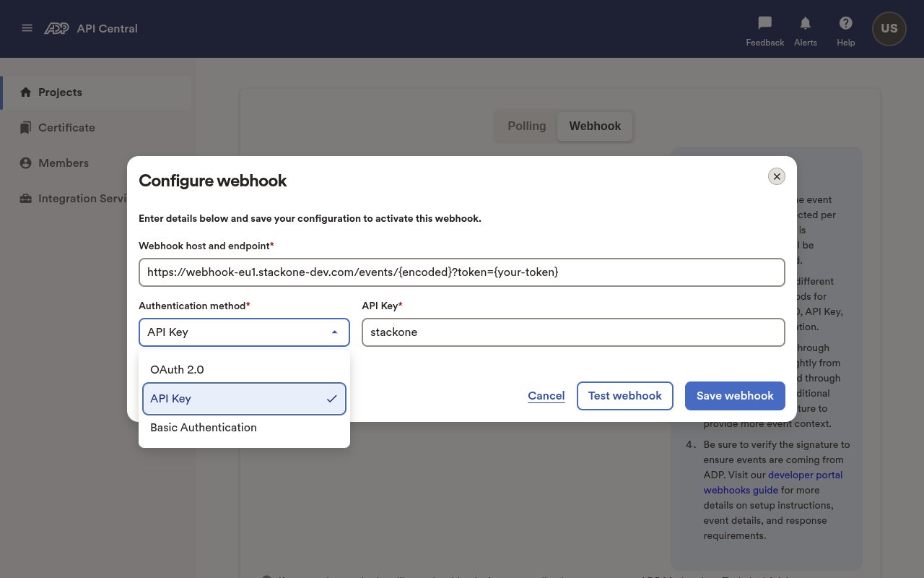Collapse the Authentication method dropdown arrow
This screenshot has width=924, height=578.
334,332
